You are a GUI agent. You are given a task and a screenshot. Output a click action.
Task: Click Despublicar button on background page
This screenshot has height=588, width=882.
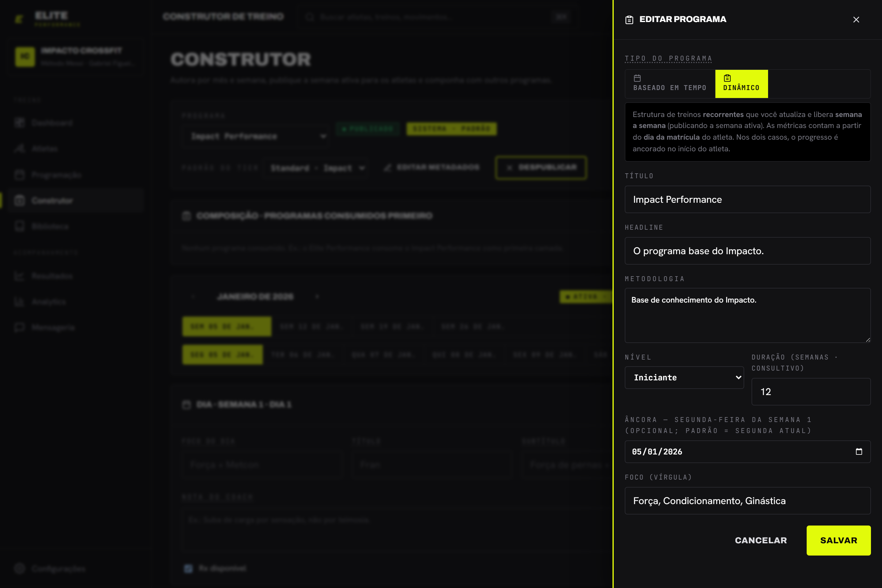click(541, 168)
